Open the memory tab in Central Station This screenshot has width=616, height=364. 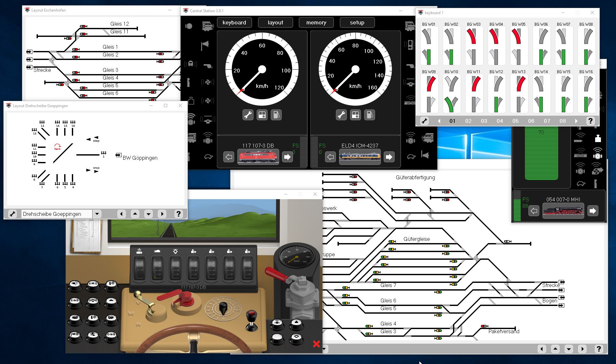316,22
